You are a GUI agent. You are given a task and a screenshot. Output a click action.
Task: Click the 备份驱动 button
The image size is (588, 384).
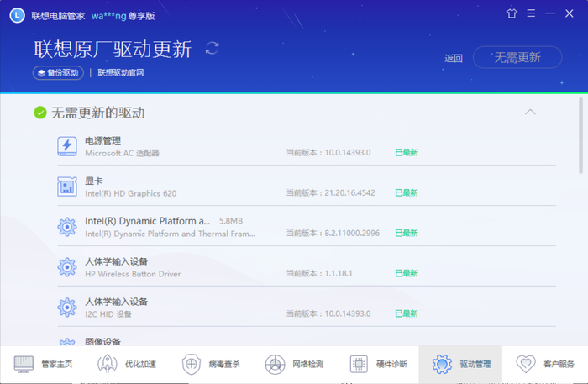[58, 73]
